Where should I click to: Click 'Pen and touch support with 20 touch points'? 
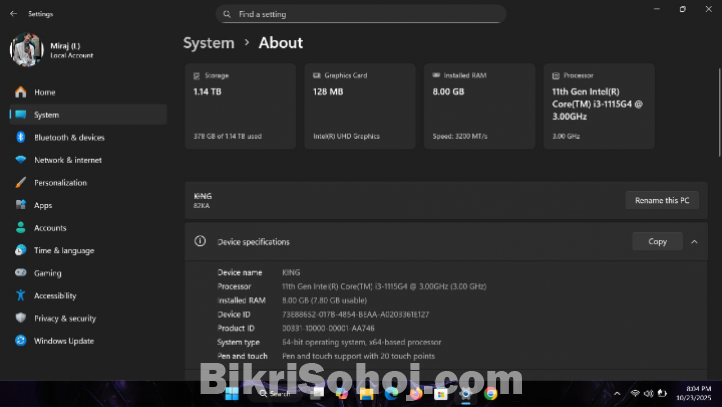coord(358,356)
